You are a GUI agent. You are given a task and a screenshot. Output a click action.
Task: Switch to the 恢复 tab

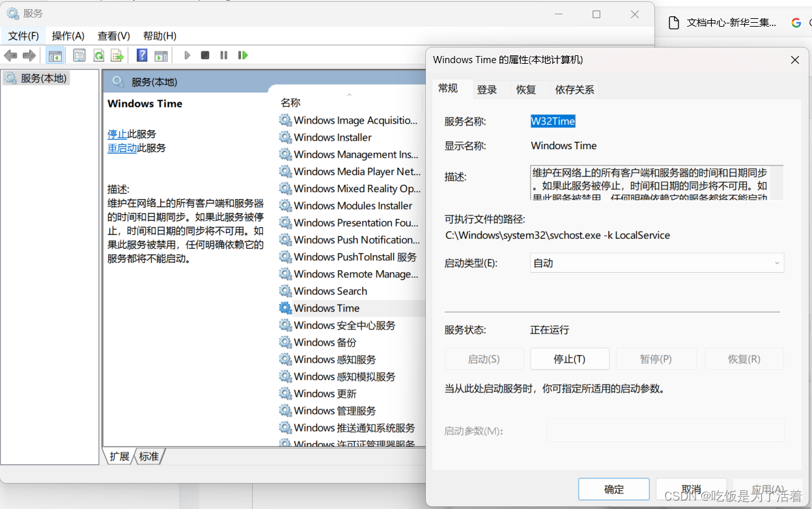tap(526, 90)
